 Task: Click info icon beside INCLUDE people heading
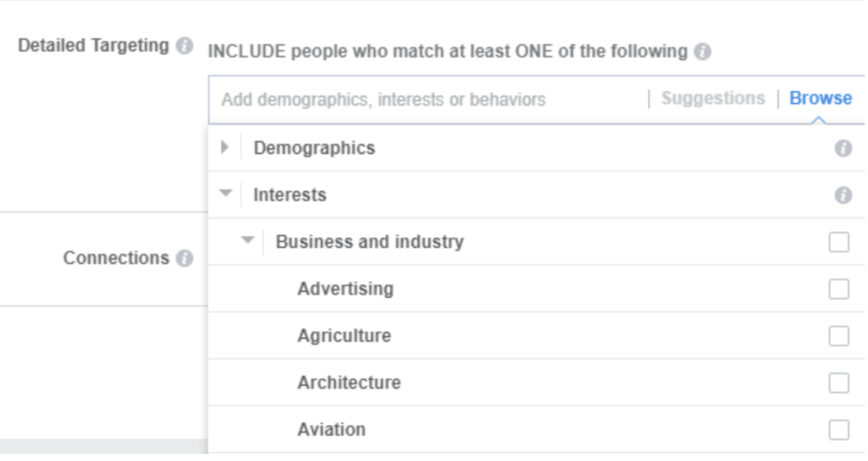click(x=702, y=52)
